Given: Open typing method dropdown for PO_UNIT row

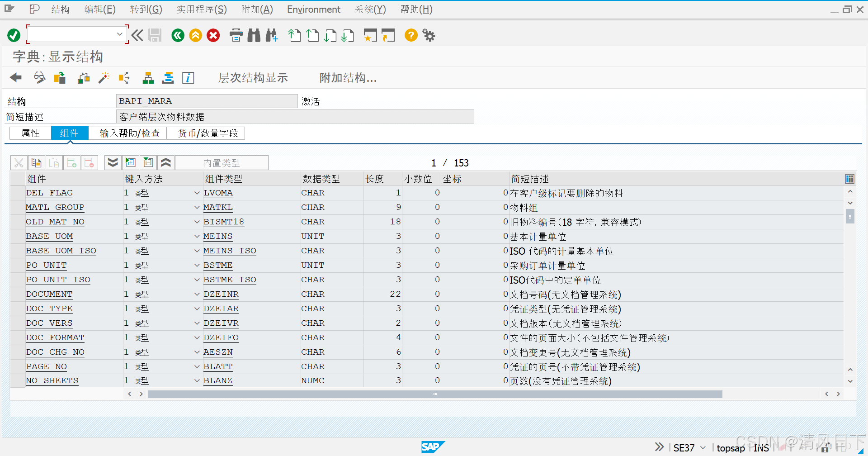Looking at the screenshot, I should (197, 266).
